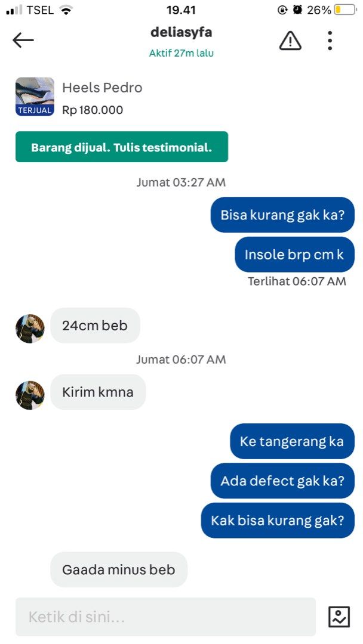Screen dimensions: 363x644
Task: Tap the Insole brp cm k bubble
Action: point(294,254)
